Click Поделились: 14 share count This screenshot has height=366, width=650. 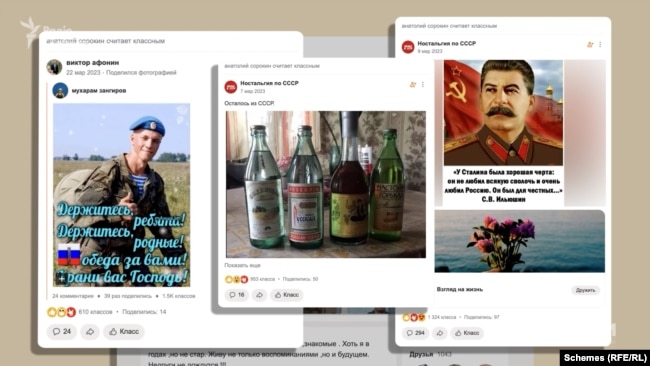tap(144, 312)
